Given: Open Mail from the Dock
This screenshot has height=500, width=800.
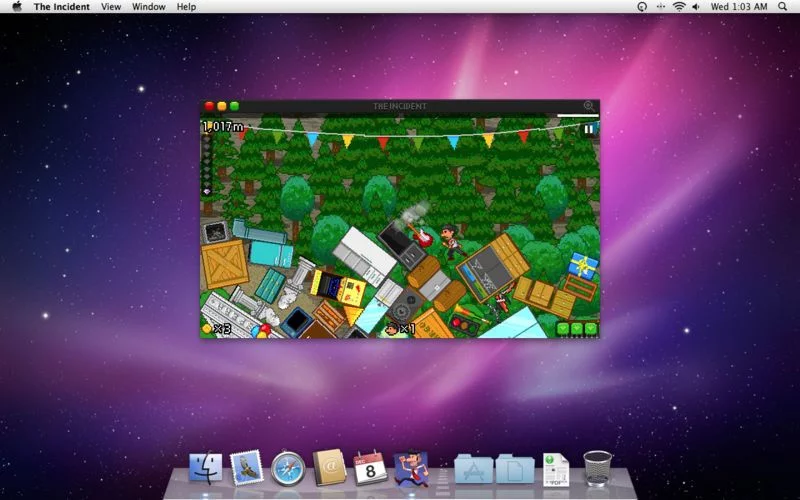Looking at the screenshot, I should click(x=246, y=467).
